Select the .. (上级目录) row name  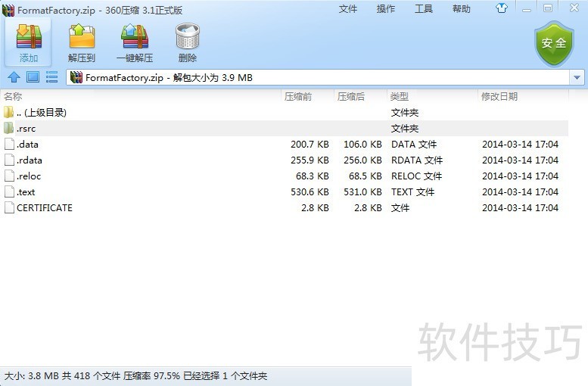click(42, 113)
